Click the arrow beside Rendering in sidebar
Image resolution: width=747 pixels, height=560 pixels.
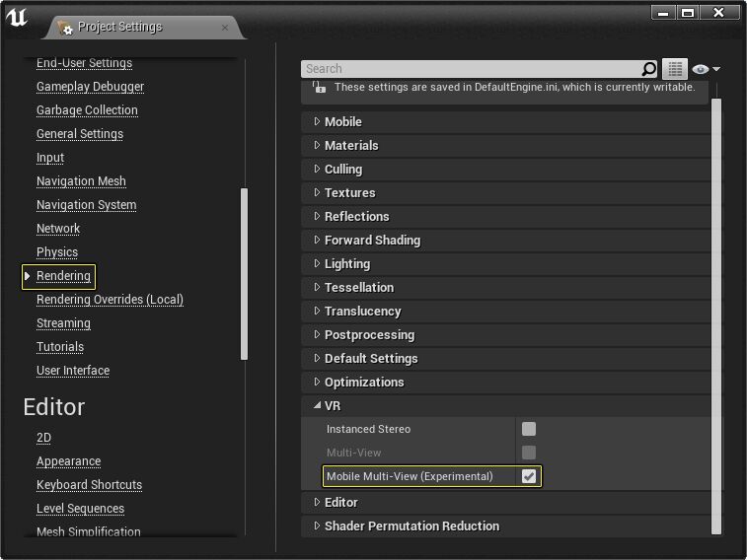click(28, 276)
